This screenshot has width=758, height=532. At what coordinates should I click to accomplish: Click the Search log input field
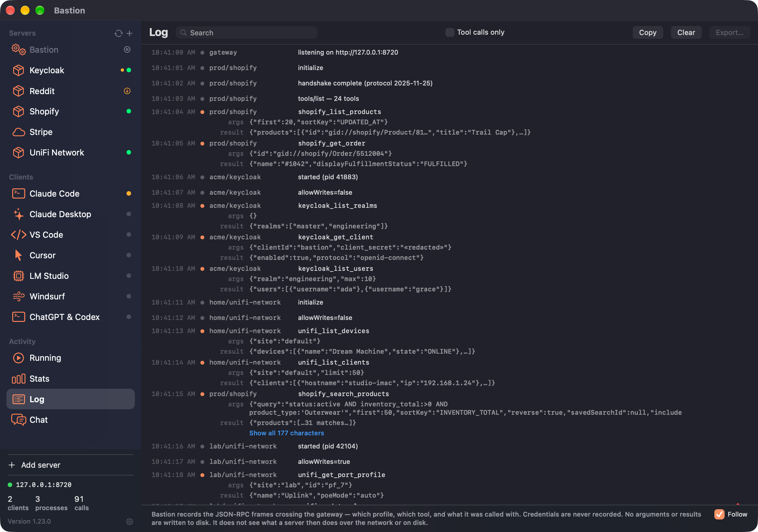(x=247, y=32)
